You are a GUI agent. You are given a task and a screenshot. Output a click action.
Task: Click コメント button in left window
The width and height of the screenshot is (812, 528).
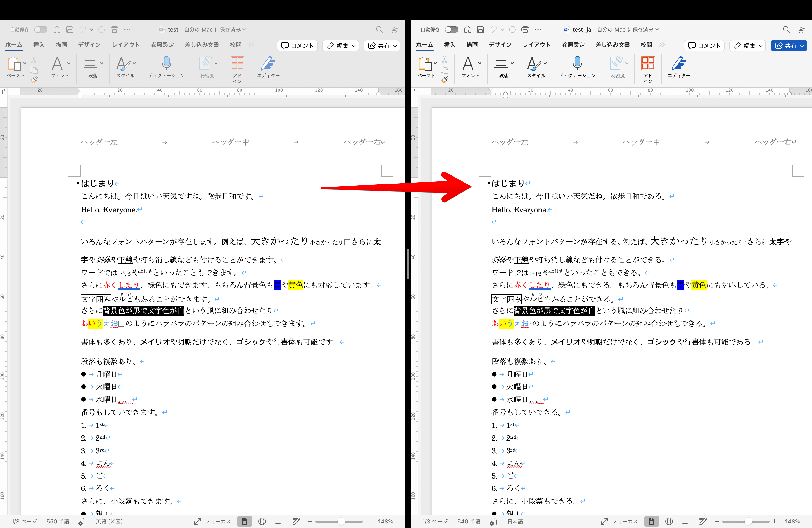click(297, 46)
